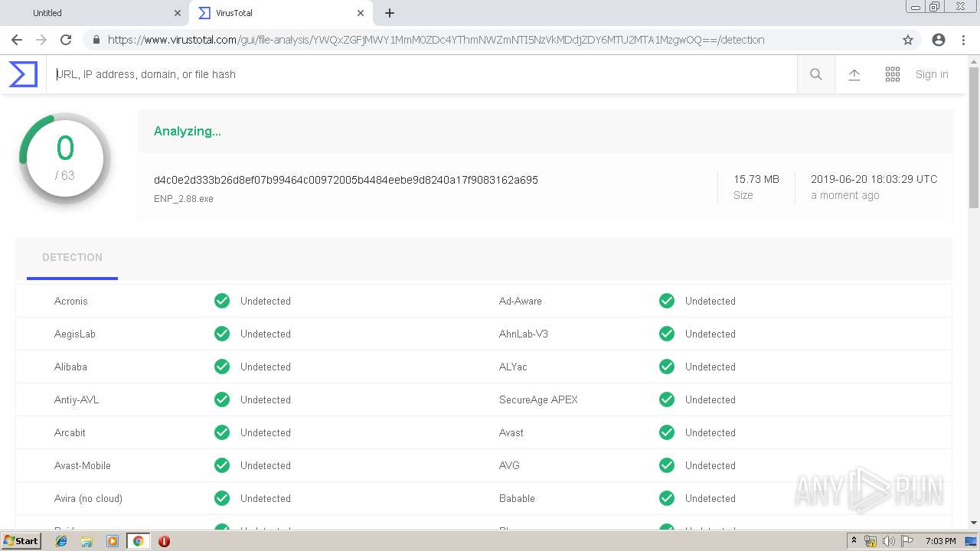Click the search magnifier icon
The width and height of the screenshot is (980, 551).
(816, 74)
